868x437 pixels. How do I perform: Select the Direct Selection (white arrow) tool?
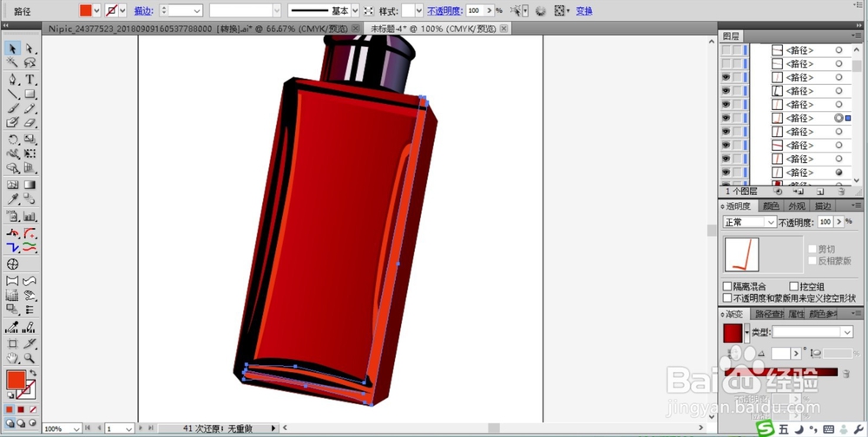tap(30, 49)
